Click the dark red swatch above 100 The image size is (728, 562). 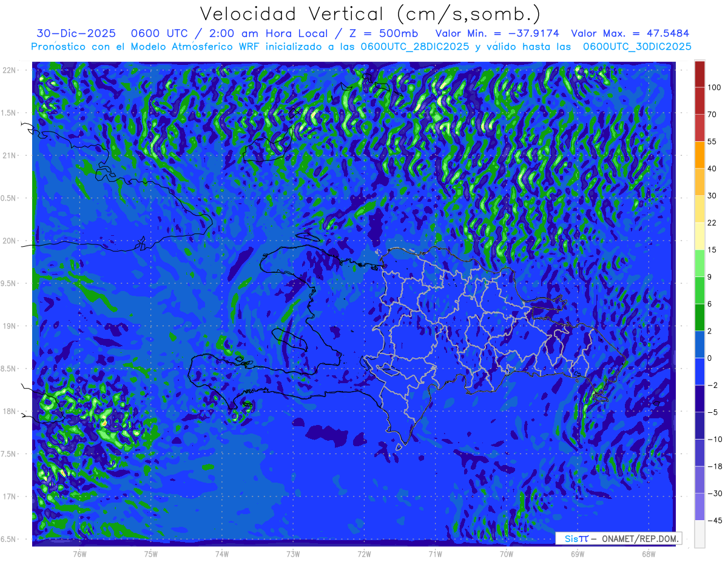[x=699, y=74]
